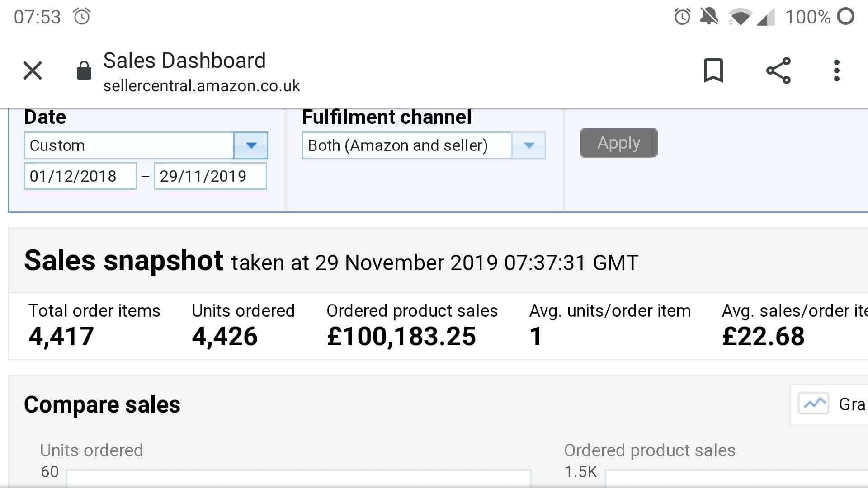Screen dimensions: 868x488
Task: Bookmark this Sales Dashboard page
Action: 713,70
